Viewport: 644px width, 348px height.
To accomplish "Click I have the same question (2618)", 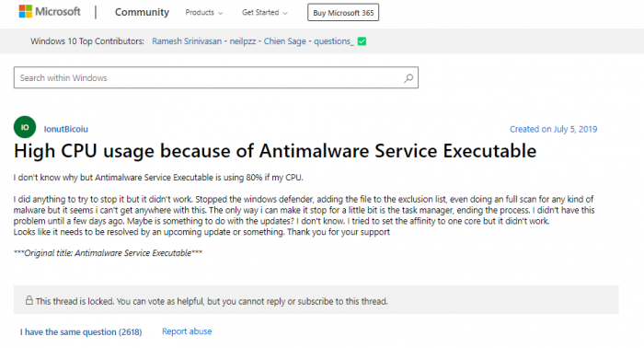I will click(x=81, y=332).
